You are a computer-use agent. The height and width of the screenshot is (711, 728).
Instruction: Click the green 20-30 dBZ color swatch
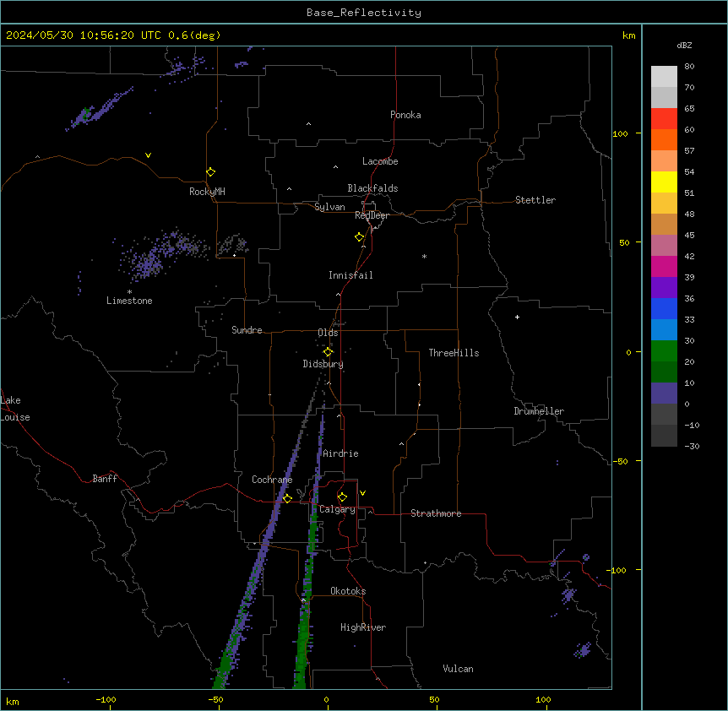coord(664,351)
